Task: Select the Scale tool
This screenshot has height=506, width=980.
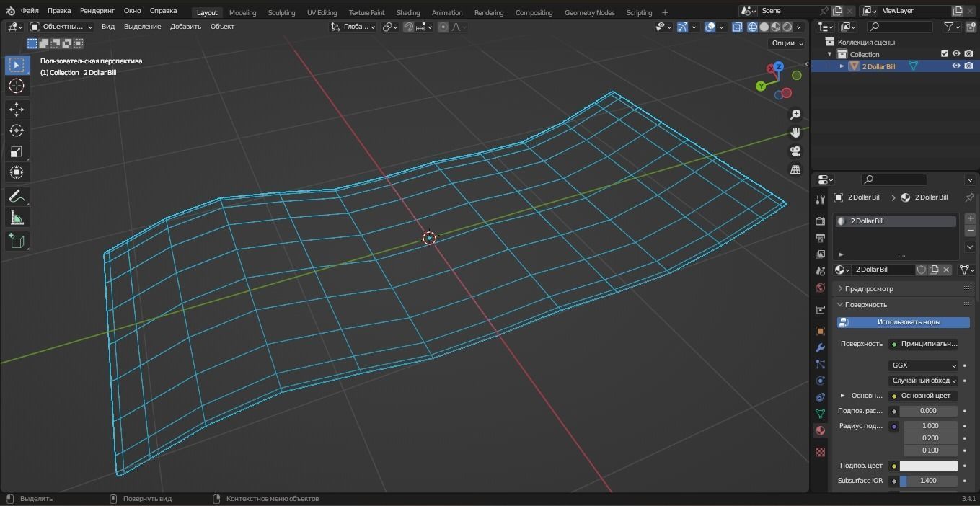Action: click(16, 151)
